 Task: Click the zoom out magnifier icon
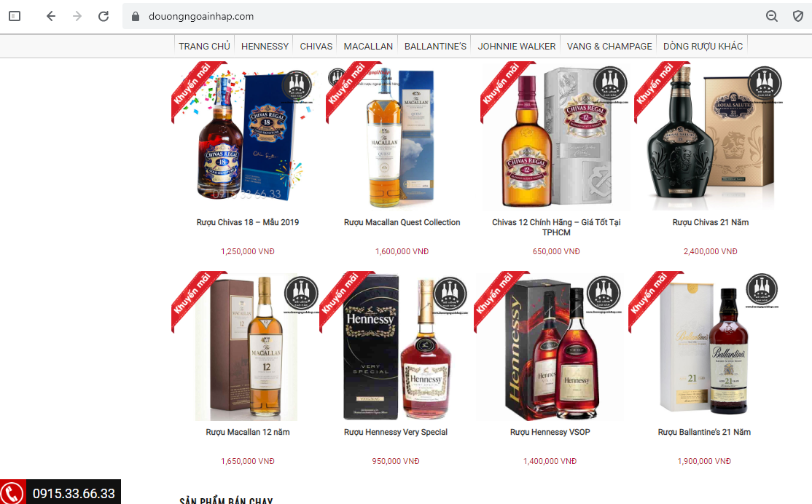point(772,17)
